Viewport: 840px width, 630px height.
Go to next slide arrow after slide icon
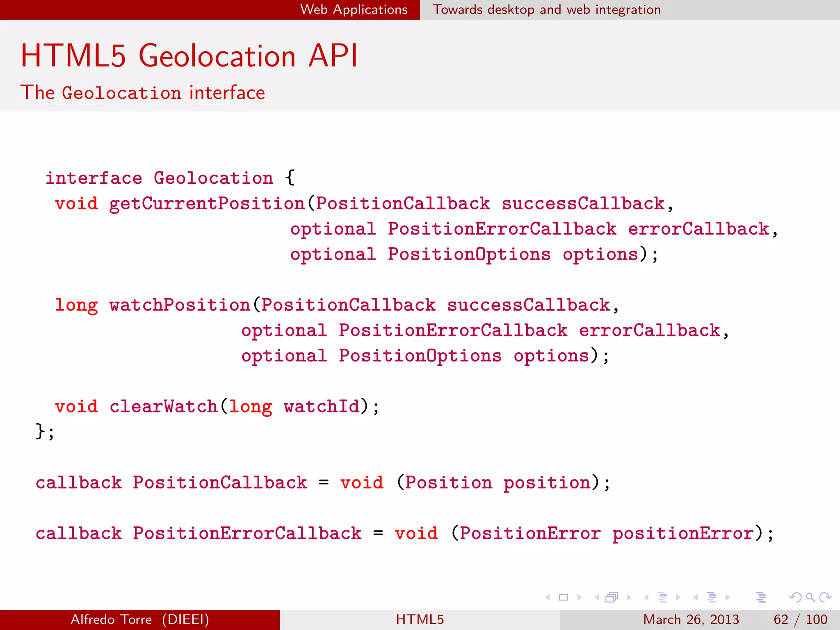click(580, 598)
